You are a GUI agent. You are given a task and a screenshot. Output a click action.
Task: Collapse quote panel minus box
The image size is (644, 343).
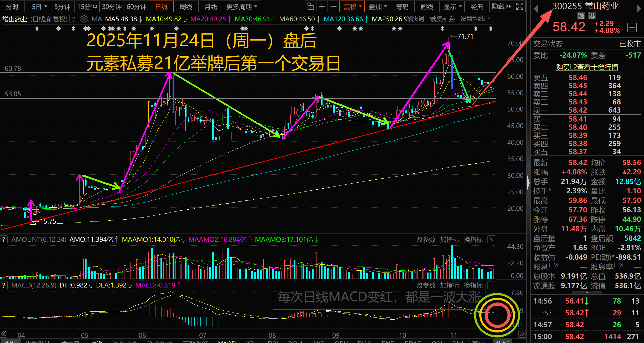coord(632,27)
